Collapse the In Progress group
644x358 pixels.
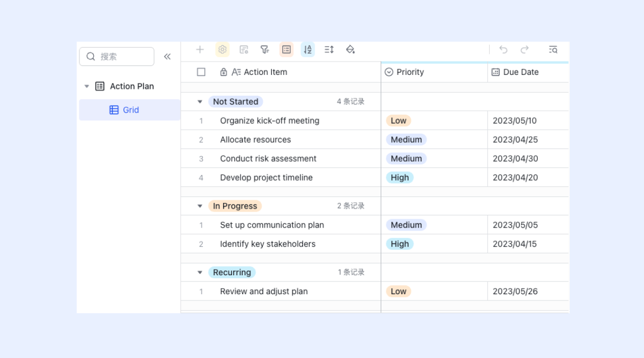click(x=200, y=206)
